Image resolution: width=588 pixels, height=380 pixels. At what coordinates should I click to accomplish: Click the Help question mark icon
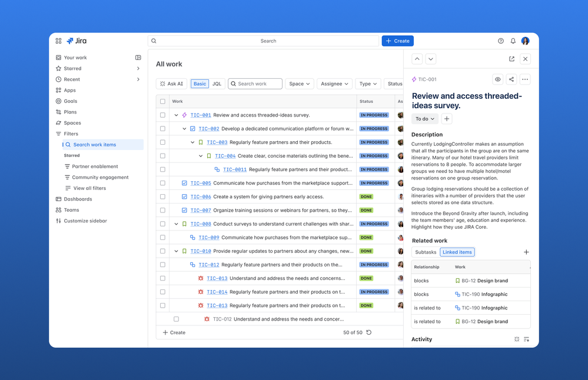coord(500,41)
